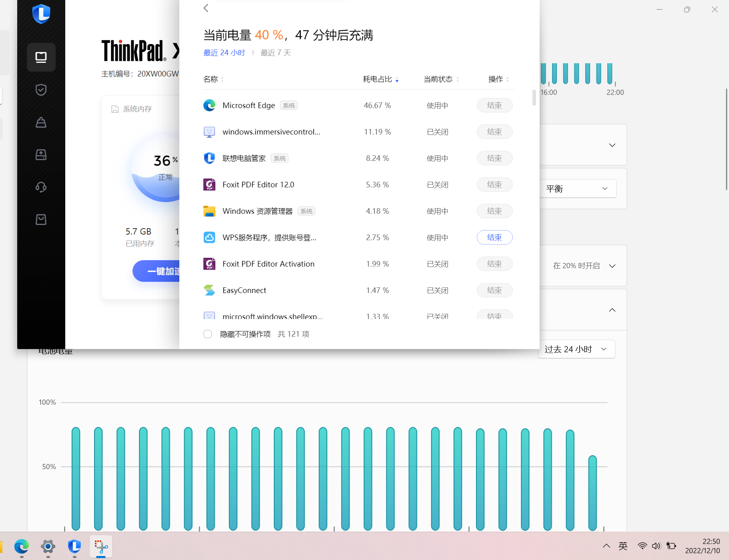Click the 5.7 GB used memory value
This screenshot has height=560, width=729.
coord(139,231)
